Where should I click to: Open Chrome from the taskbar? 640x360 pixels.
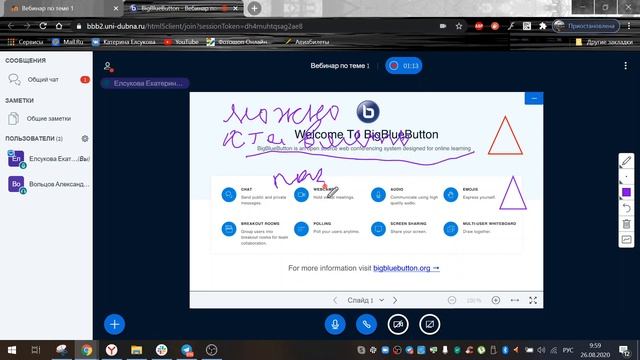pos(86,350)
